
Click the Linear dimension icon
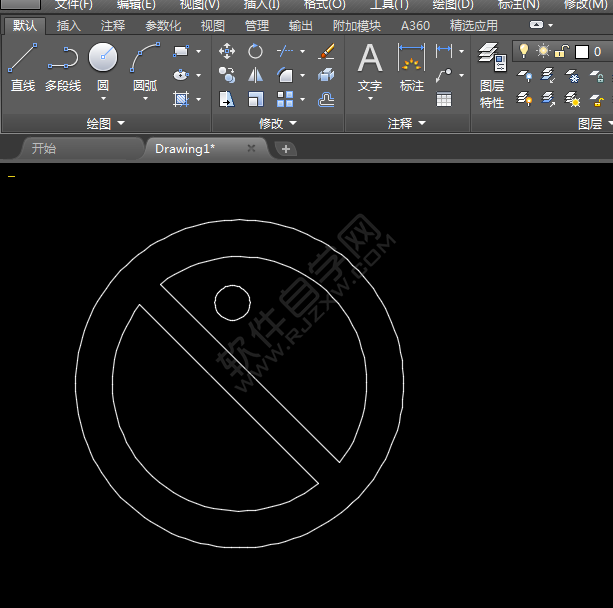[x=444, y=50]
